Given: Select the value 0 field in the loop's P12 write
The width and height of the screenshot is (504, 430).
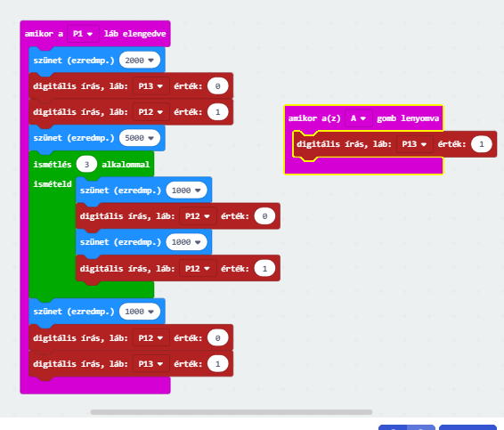Looking at the screenshot, I should 264,216.
